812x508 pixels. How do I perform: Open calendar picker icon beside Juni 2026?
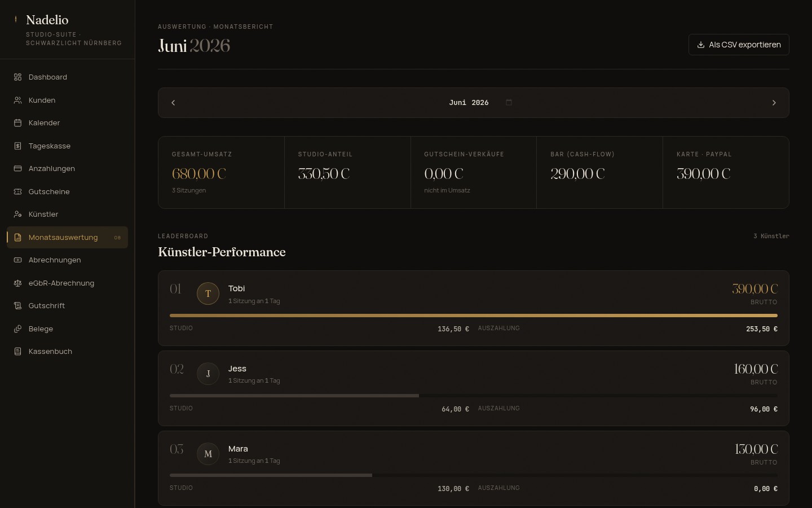point(509,102)
